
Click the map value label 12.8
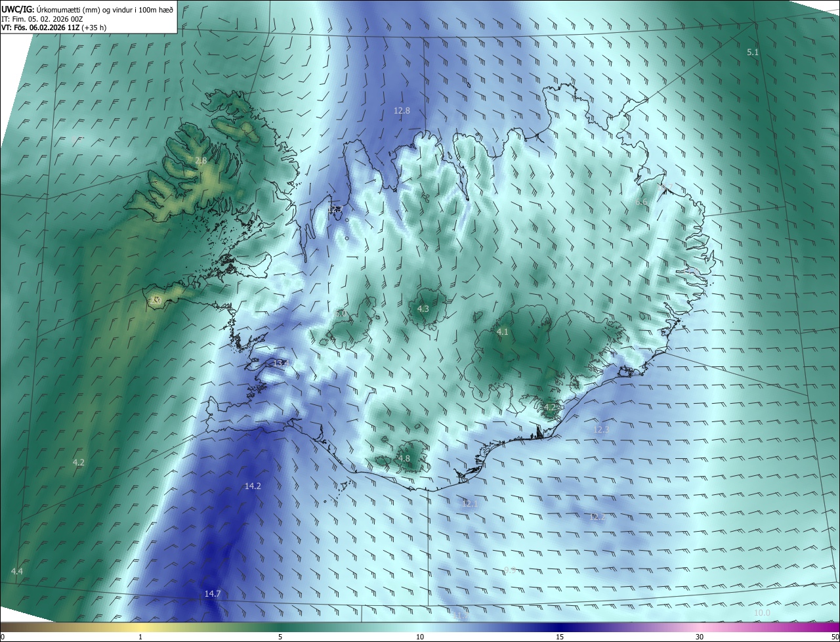pyautogui.click(x=402, y=111)
